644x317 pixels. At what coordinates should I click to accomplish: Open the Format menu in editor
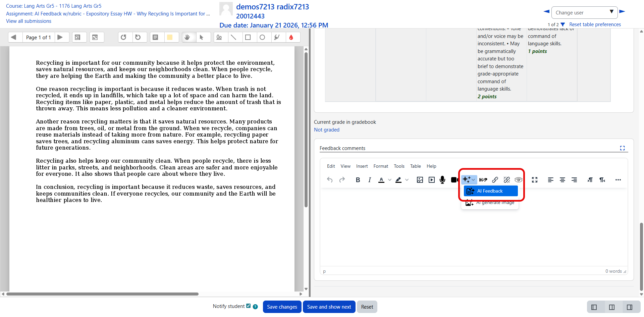(380, 166)
